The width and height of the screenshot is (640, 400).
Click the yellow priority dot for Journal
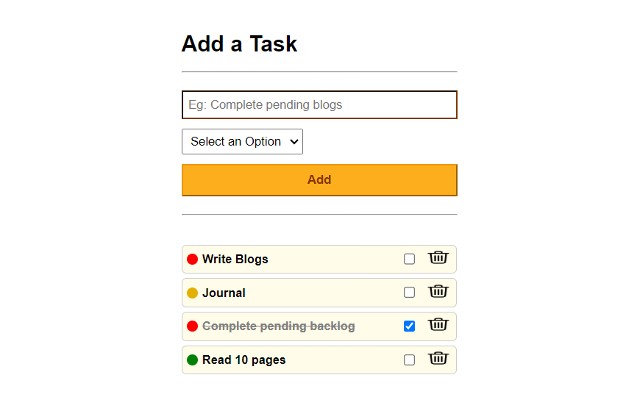click(x=192, y=293)
